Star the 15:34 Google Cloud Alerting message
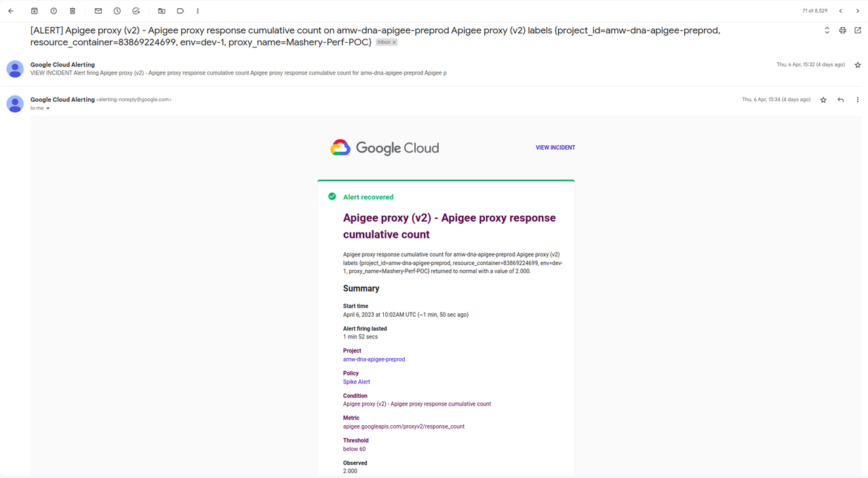868x478 pixels. click(823, 100)
